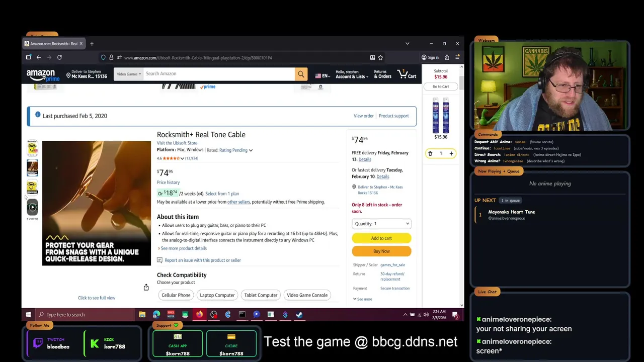
Task: Click Deliver to Stephen location selector
Action: [x=87, y=74]
